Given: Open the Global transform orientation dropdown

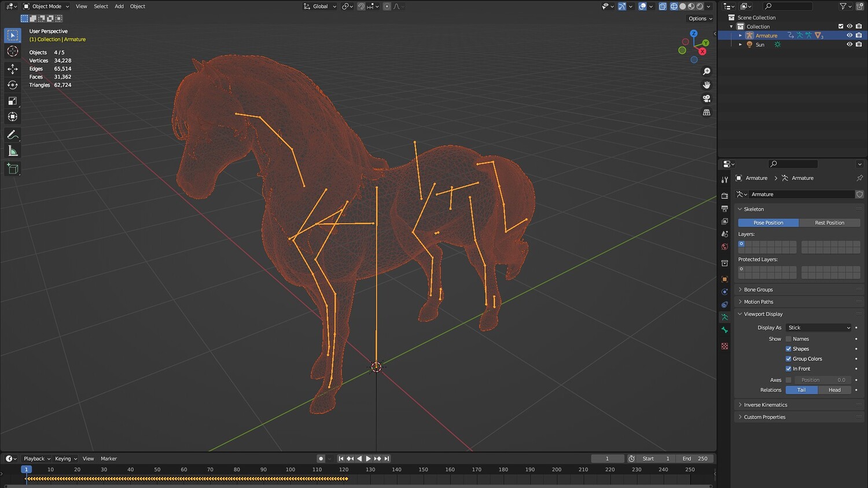Looking at the screenshot, I should point(320,6).
